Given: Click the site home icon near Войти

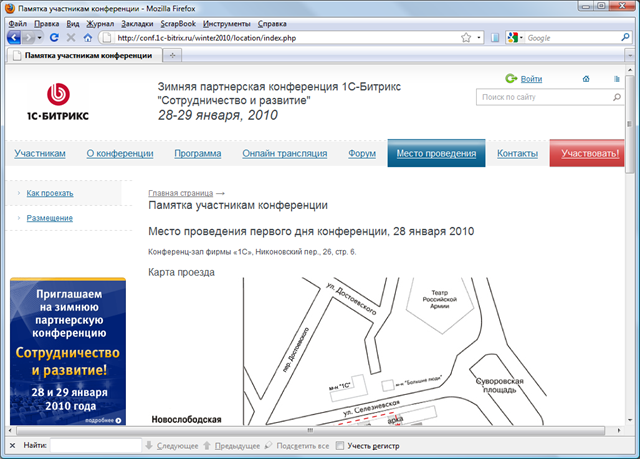Looking at the screenshot, I should click(586, 79).
